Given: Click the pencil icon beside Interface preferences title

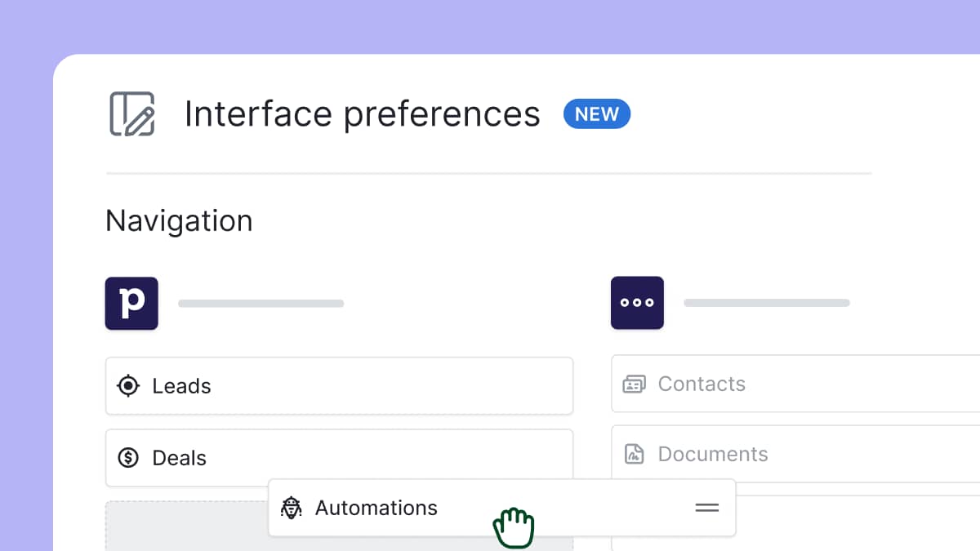Looking at the screenshot, I should point(133,113).
